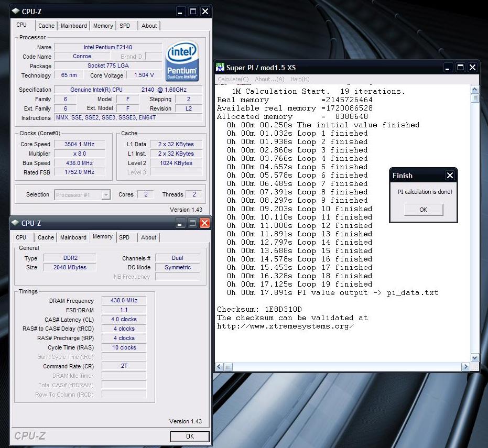This screenshot has height=448, width=488.
Task: Click the Rated FSB value '1752.0 MHz'
Action: click(79, 172)
